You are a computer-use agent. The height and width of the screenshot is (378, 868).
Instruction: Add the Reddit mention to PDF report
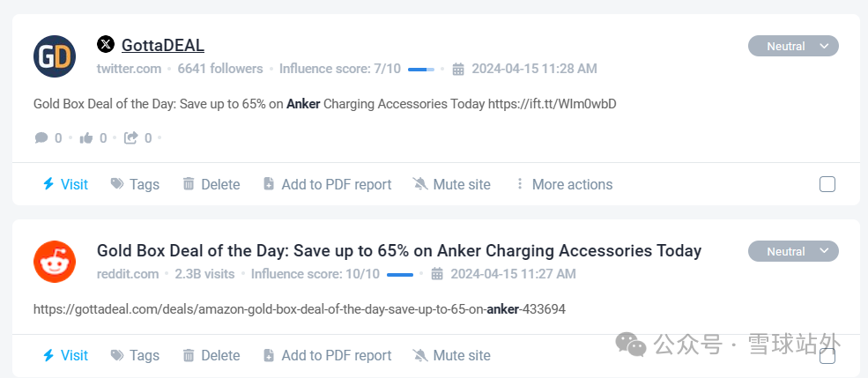[x=327, y=356]
